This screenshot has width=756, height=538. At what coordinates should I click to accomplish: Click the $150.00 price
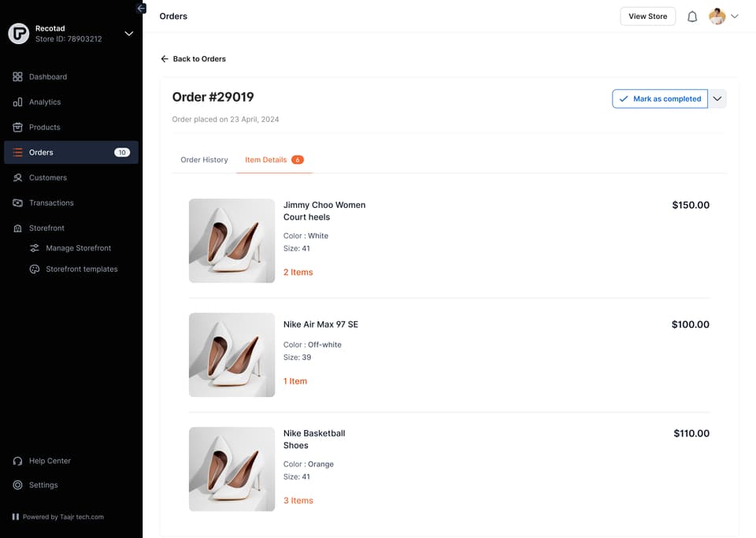(x=691, y=205)
